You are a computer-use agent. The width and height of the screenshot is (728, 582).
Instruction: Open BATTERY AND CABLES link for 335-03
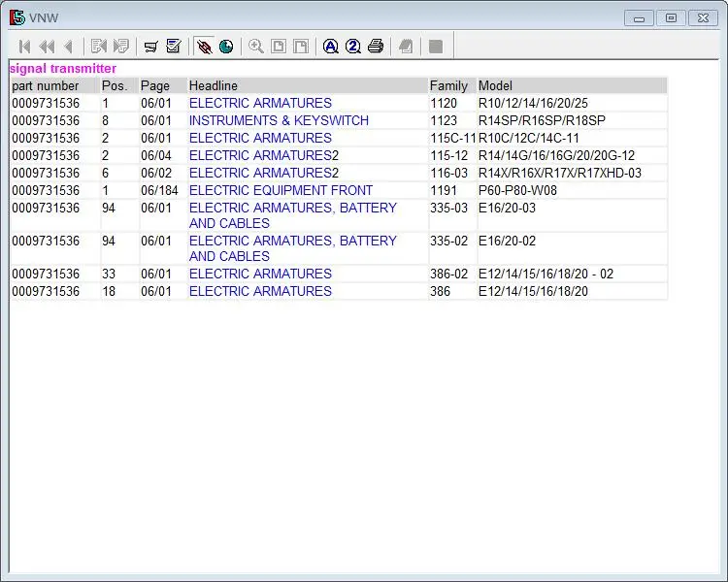293,215
